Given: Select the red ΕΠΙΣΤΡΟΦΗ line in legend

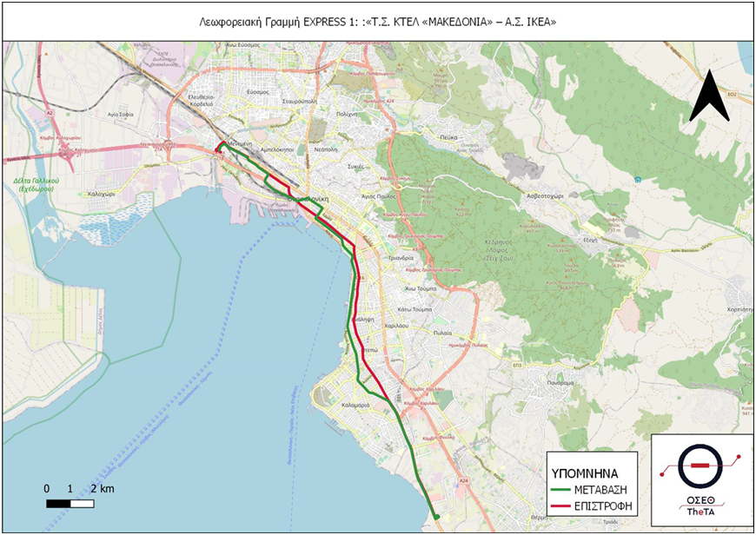Looking at the screenshot, I should 561,505.
